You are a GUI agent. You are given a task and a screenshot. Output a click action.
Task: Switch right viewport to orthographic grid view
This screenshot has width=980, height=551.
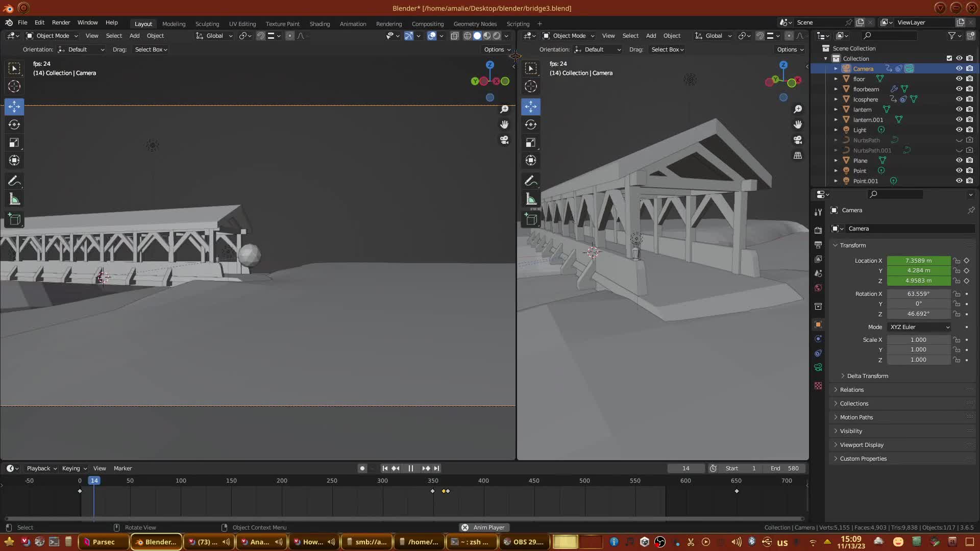coord(797,156)
